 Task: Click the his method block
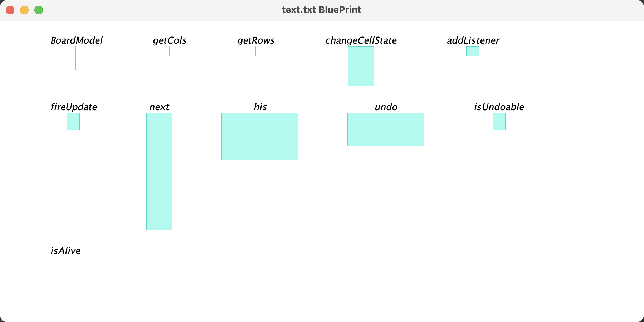click(260, 136)
